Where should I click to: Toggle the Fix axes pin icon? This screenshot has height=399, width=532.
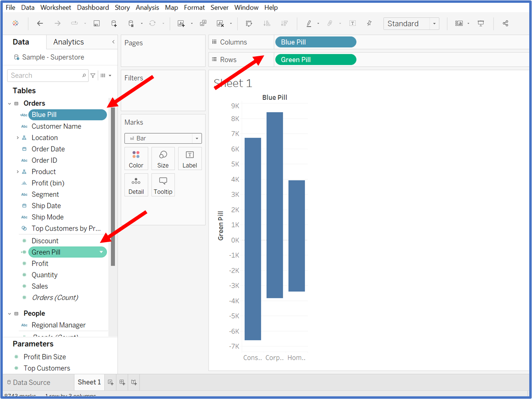click(x=369, y=23)
